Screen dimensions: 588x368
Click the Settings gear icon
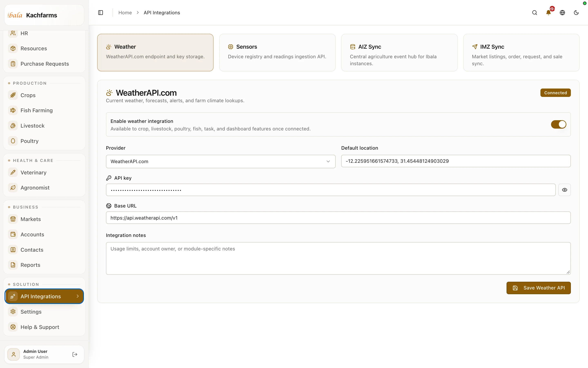coord(13,312)
